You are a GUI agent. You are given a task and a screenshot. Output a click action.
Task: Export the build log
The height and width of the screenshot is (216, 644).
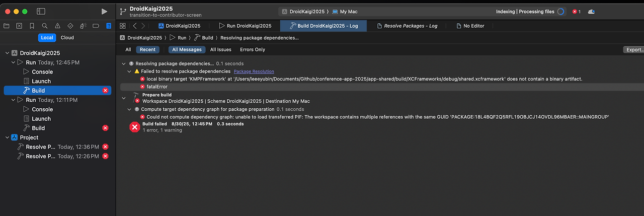click(x=634, y=50)
